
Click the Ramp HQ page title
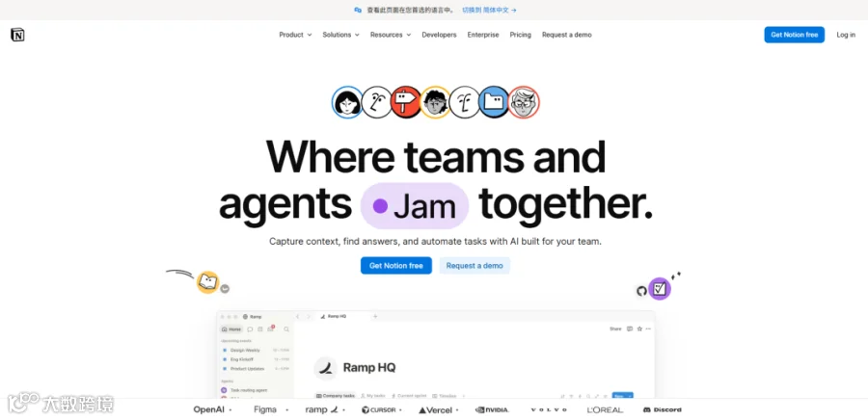click(x=369, y=368)
